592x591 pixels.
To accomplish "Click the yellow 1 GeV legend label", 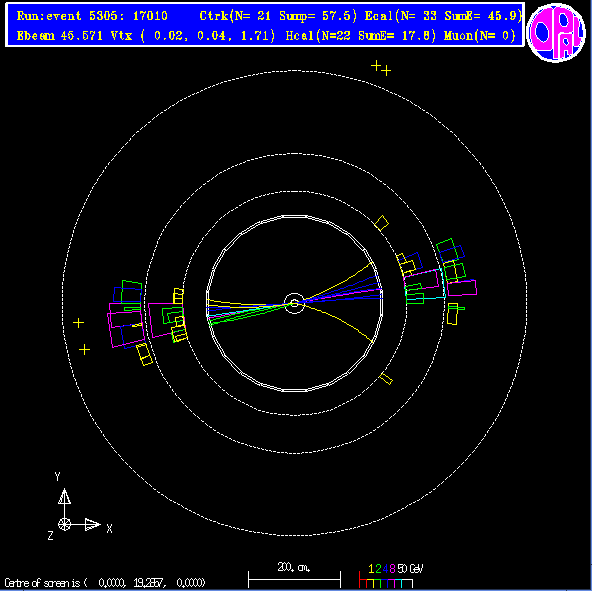I will click(371, 569).
